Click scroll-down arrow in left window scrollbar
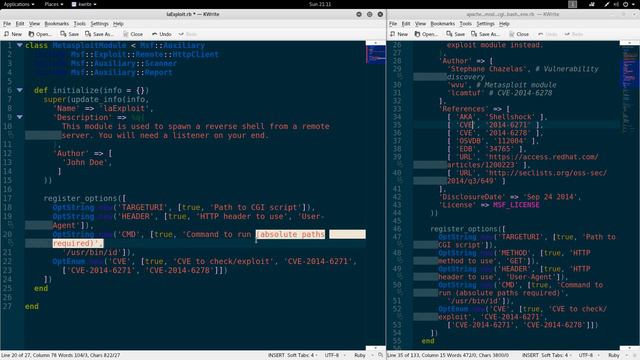Screen dimensions: 640x360 pyautogui.click(x=376, y=348)
